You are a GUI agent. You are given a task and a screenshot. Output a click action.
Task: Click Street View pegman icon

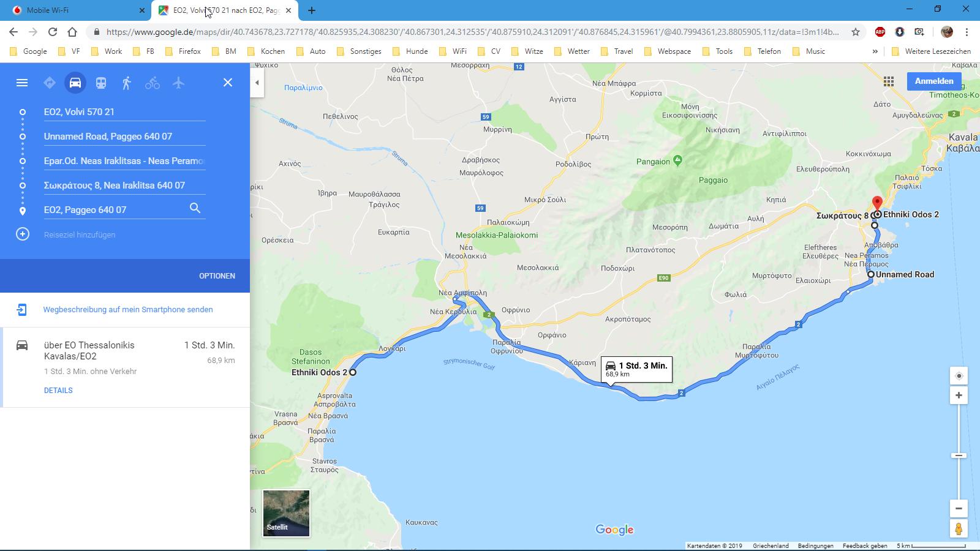pyautogui.click(x=959, y=528)
